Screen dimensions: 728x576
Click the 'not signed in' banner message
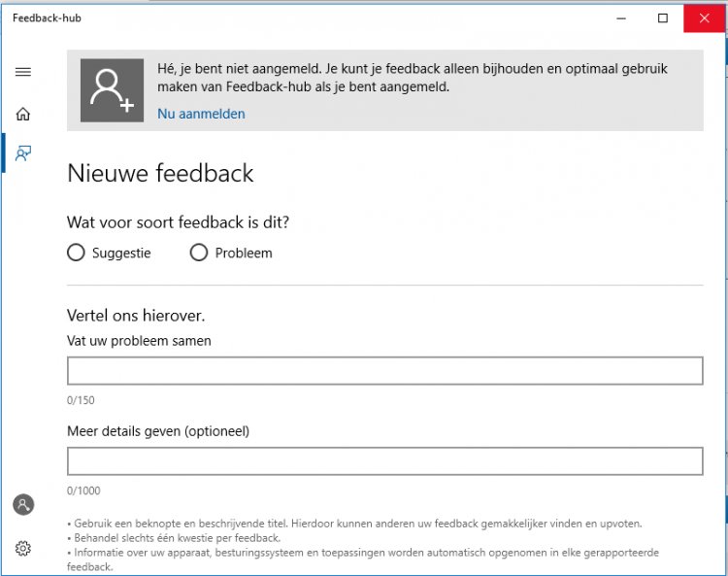coord(413,78)
